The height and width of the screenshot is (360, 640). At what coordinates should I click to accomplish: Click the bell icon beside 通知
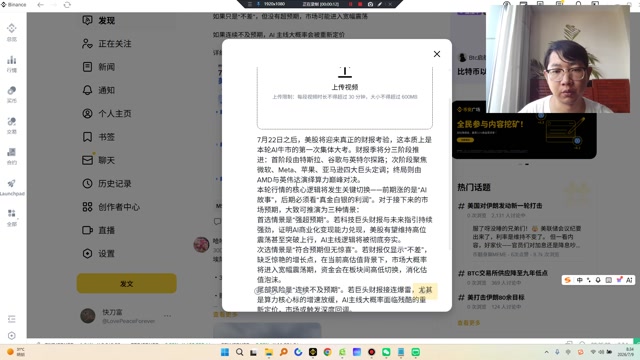87,90
